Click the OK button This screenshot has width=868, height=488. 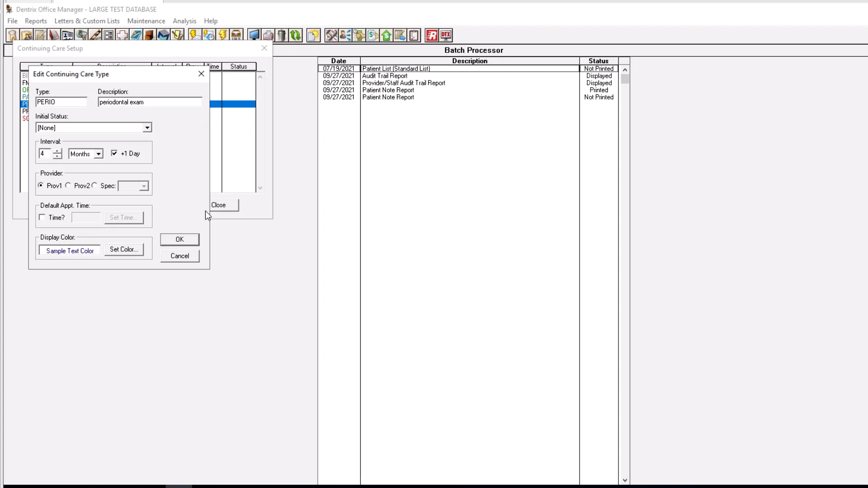pos(179,239)
